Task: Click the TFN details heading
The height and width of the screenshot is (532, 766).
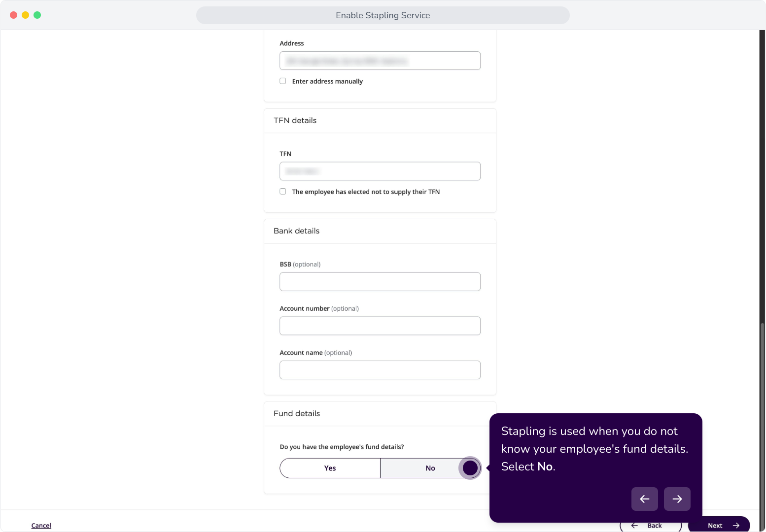Action: [295, 120]
